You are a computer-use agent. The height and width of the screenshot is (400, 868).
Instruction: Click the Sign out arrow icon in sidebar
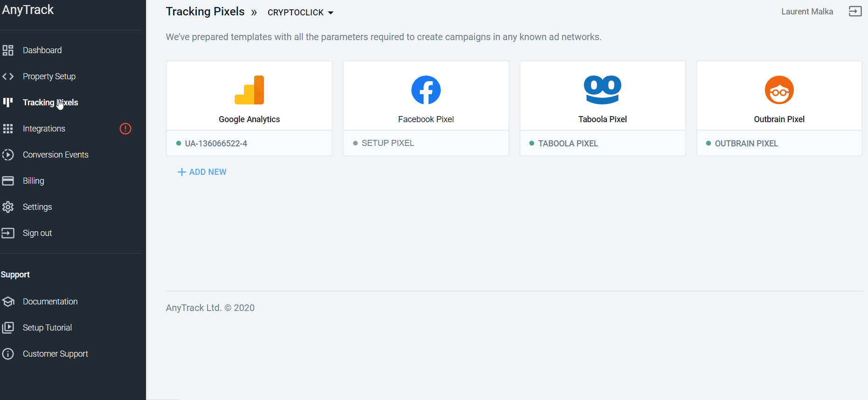(x=8, y=233)
